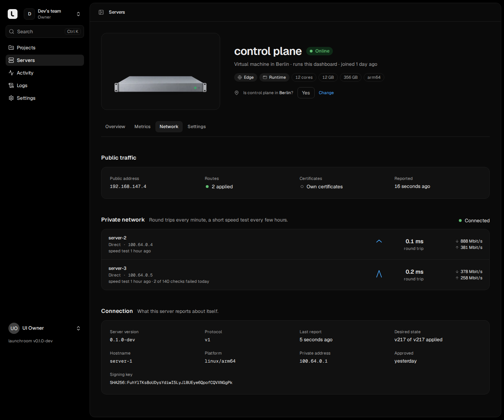Click the Settings gear icon in sidebar
504x420 pixels.
11,98
